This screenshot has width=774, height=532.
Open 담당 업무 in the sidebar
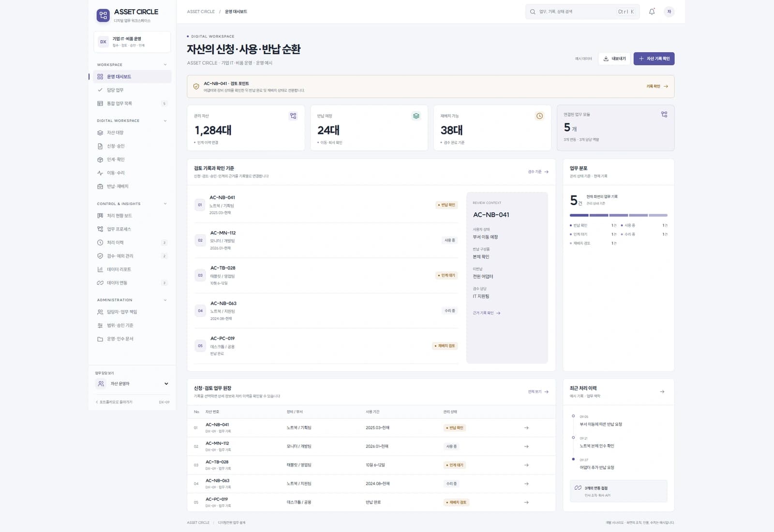point(132,90)
